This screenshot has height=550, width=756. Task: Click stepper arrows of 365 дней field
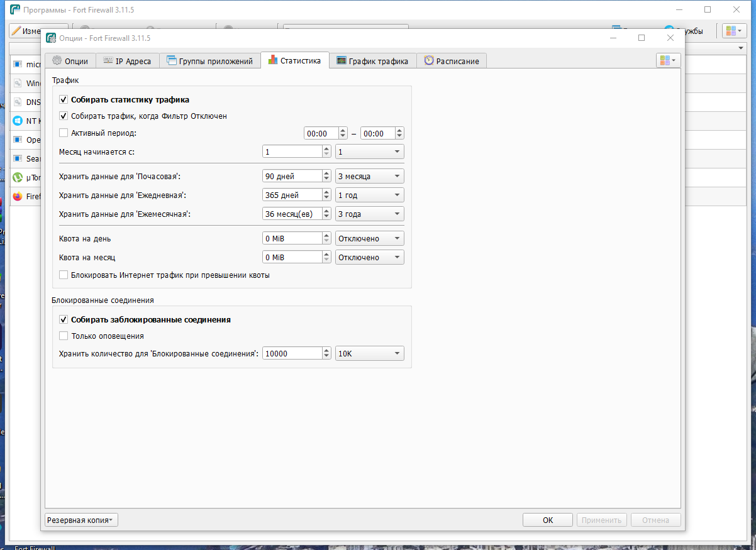(326, 195)
